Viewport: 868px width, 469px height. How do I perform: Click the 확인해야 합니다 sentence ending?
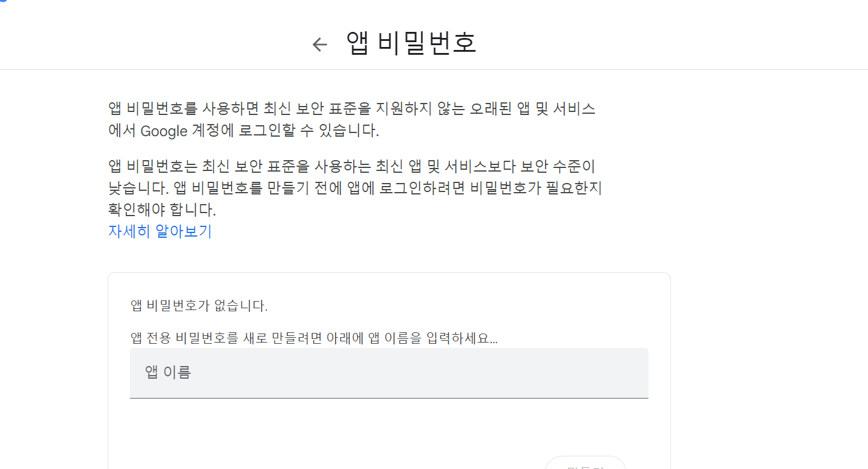point(162,210)
